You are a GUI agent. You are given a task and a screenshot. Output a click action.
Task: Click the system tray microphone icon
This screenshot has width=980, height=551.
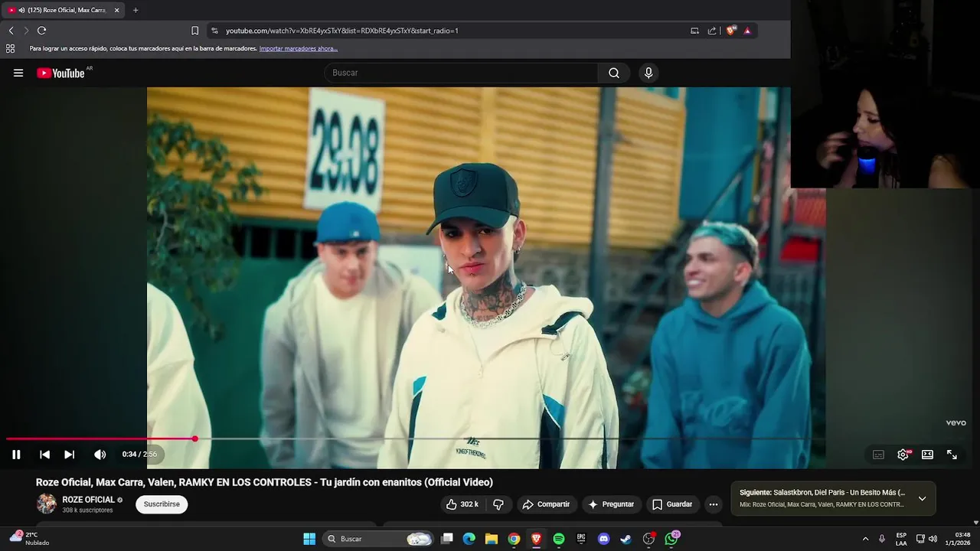point(882,539)
